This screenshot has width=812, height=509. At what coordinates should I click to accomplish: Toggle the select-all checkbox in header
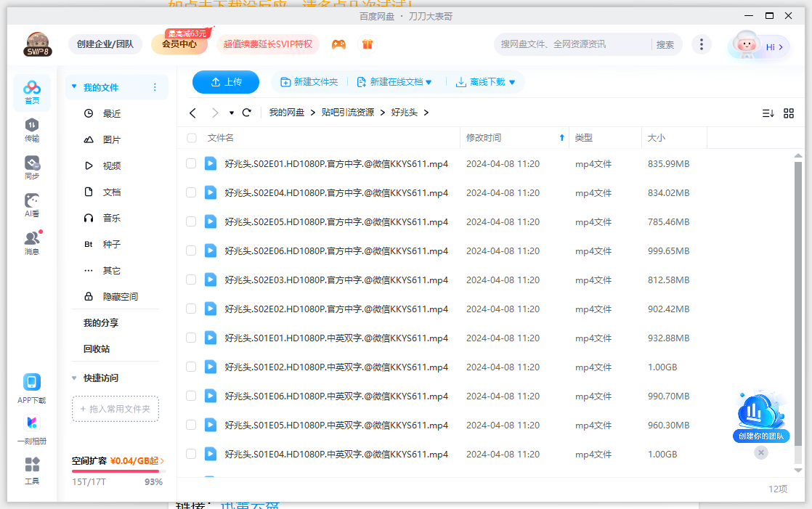click(x=192, y=138)
